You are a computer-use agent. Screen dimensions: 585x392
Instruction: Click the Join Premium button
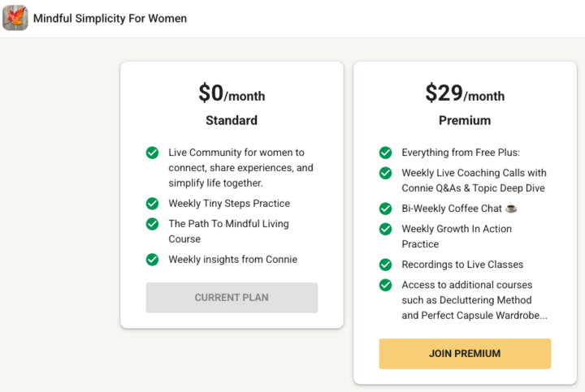click(465, 354)
